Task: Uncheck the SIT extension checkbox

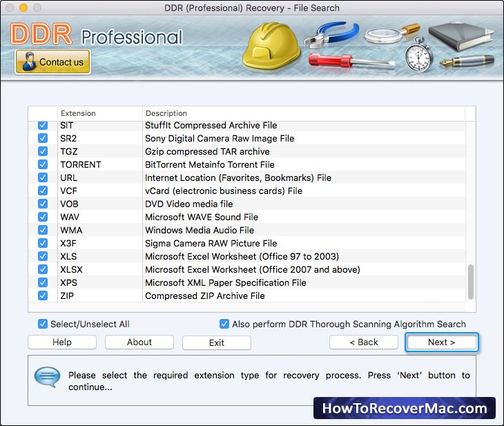Action: coord(43,125)
